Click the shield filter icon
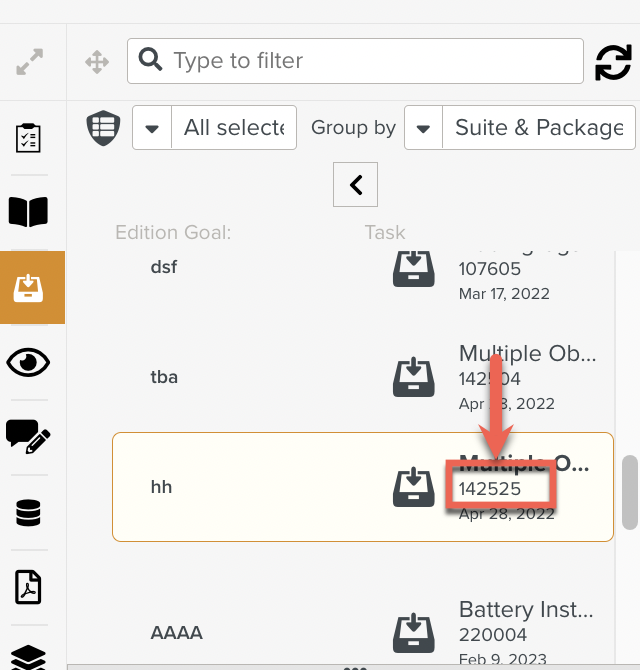The width and height of the screenshot is (640, 670). click(x=104, y=128)
